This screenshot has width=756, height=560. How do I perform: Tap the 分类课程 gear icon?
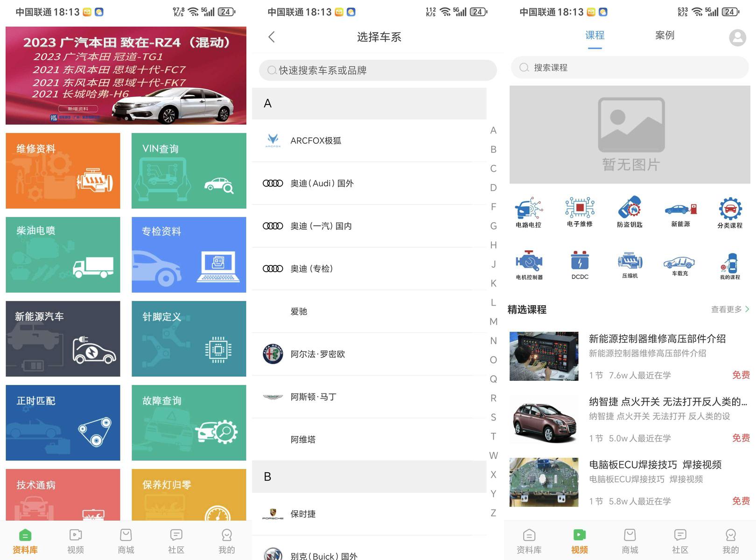pos(730,212)
